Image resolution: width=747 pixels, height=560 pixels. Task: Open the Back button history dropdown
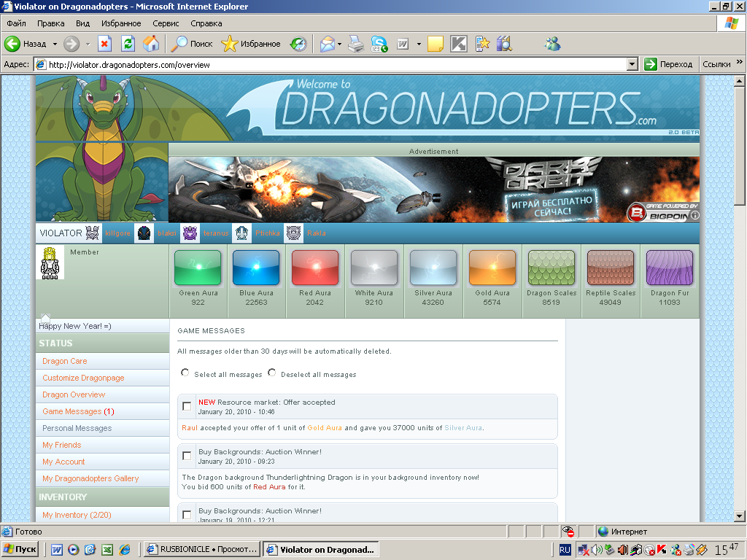click(x=55, y=44)
